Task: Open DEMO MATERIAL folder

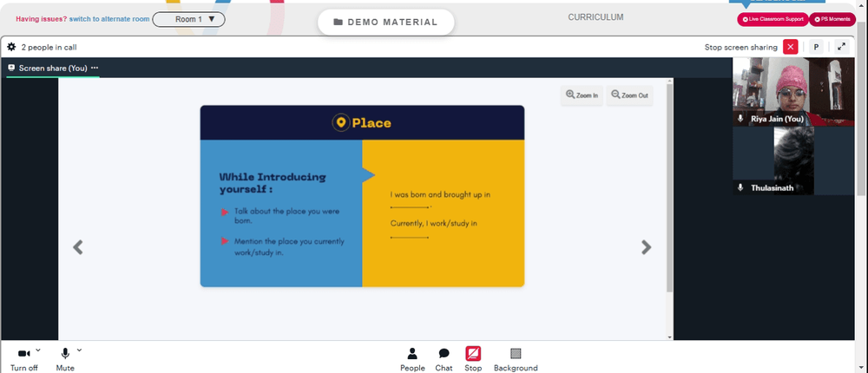Action: [x=386, y=23]
